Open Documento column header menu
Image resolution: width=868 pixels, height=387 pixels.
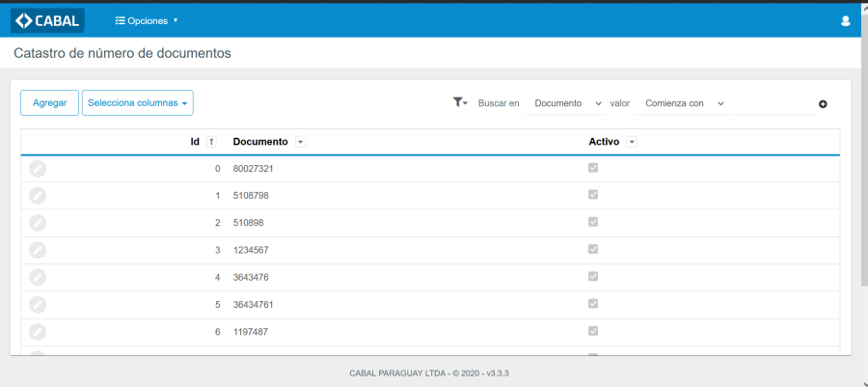click(301, 142)
